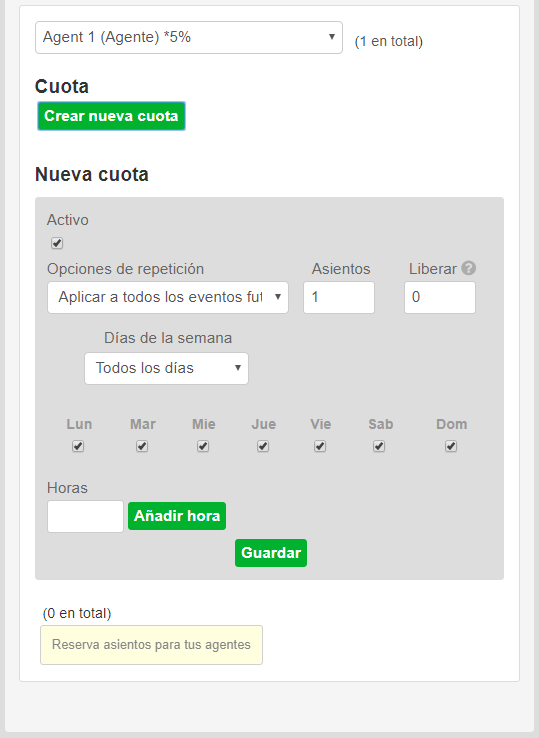Toggle the Activo checkbox
The width and height of the screenshot is (539, 738).
point(57,243)
